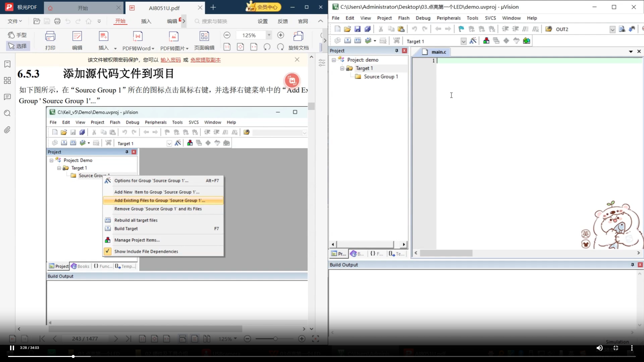Image resolution: width=644 pixels, height=362 pixels.
Task: Select the Hand tool (手型) in PDF reader
Action: 17,35
